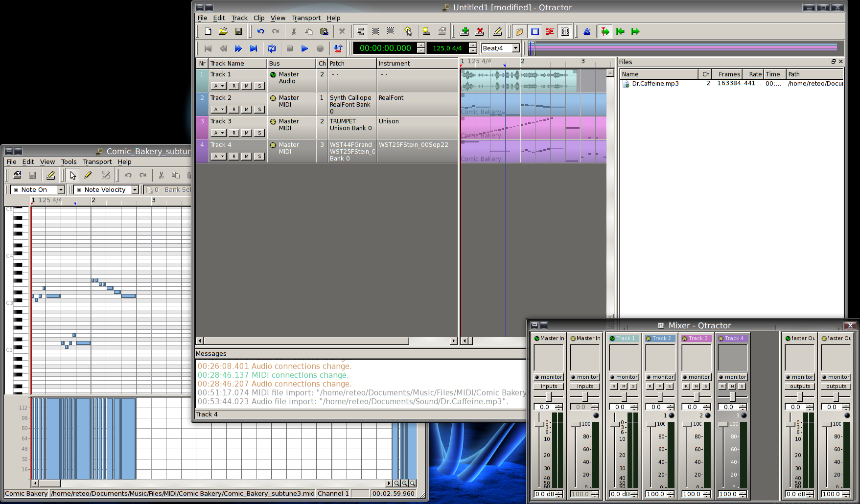This screenshot has height=504, width=860.
Task: Increase time display with spinner up arrow
Action: click(x=421, y=46)
